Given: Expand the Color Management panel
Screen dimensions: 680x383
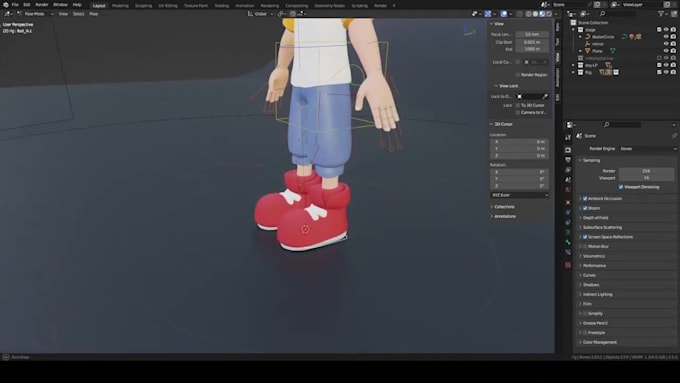Looking at the screenshot, I should coord(628,342).
